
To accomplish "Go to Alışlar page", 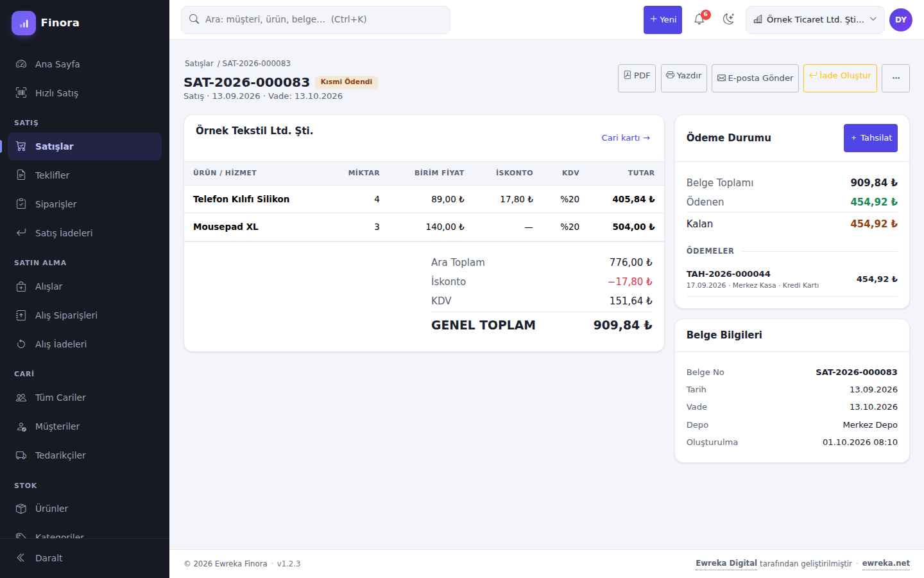I will pyautogui.click(x=85, y=286).
